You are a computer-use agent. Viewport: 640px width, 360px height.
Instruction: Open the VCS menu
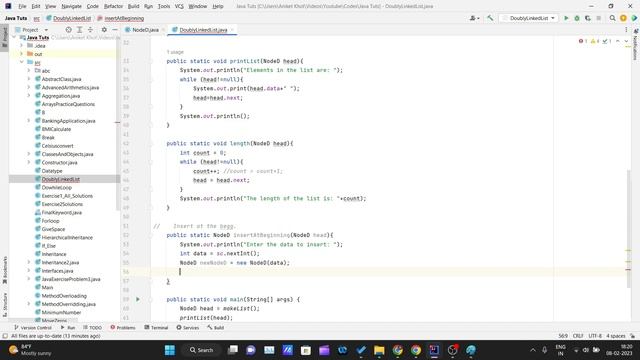coord(179,6)
